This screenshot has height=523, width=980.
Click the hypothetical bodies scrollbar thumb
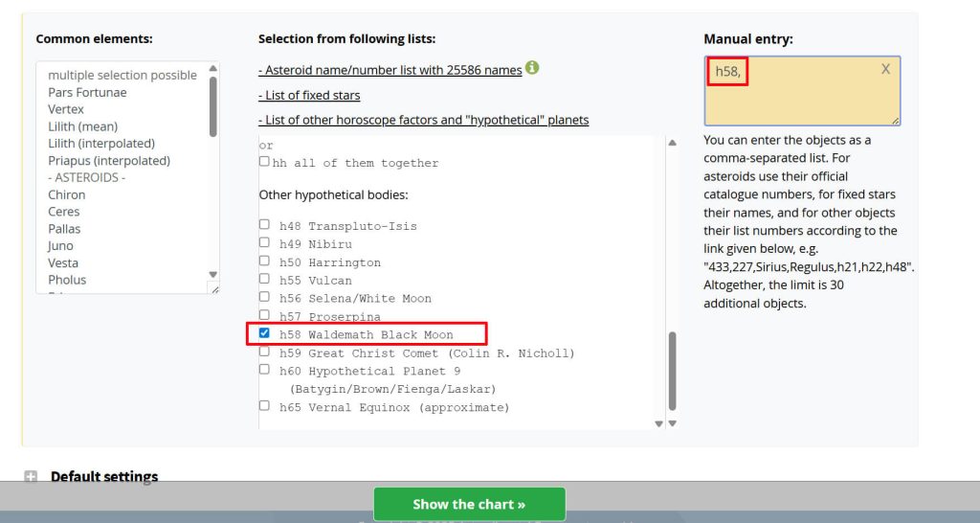tap(673, 371)
